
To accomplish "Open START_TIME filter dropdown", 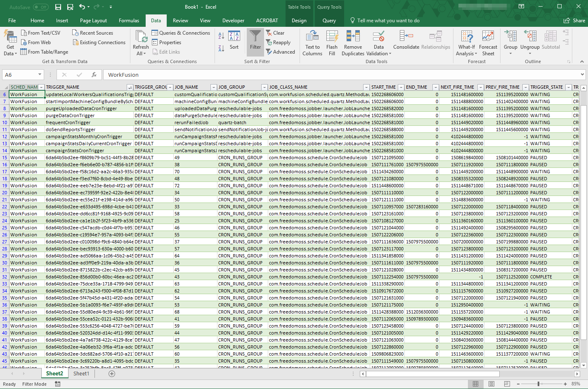I will click(x=400, y=87).
